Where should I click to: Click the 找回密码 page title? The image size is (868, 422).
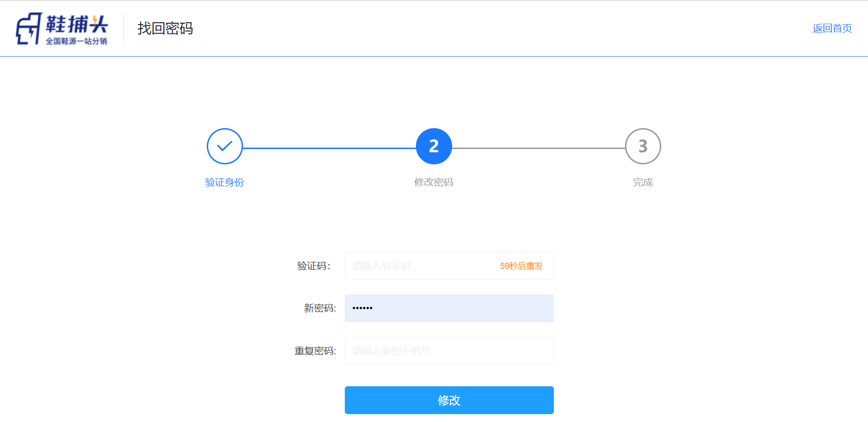tap(165, 28)
